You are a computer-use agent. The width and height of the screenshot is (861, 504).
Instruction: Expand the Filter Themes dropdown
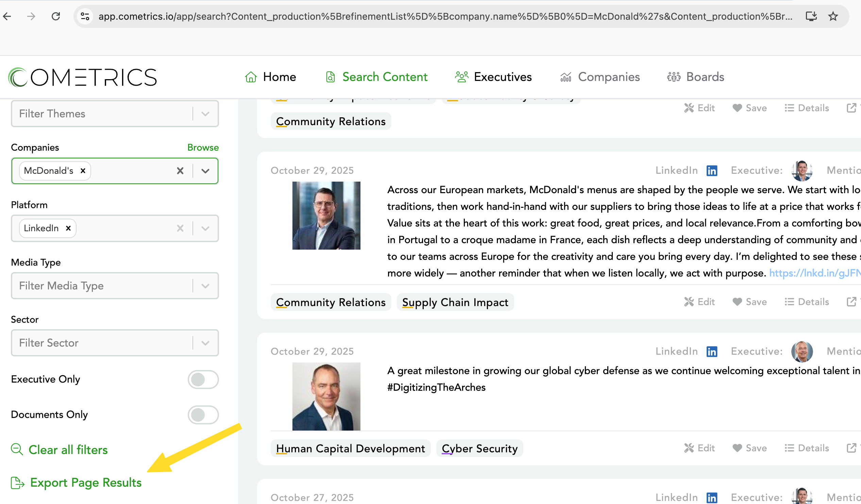point(205,114)
